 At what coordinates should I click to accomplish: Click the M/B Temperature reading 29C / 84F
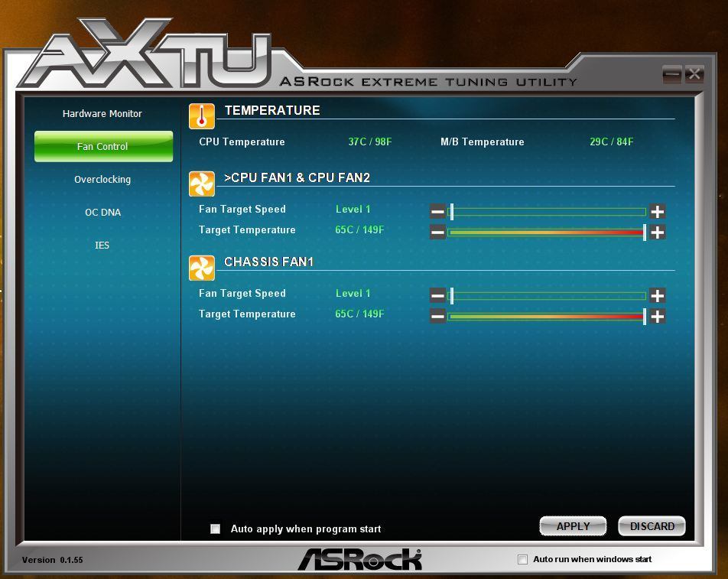(612, 141)
